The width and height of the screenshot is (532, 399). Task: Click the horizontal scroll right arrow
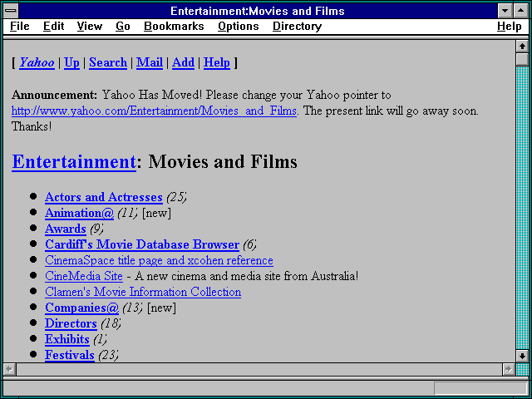(508, 369)
